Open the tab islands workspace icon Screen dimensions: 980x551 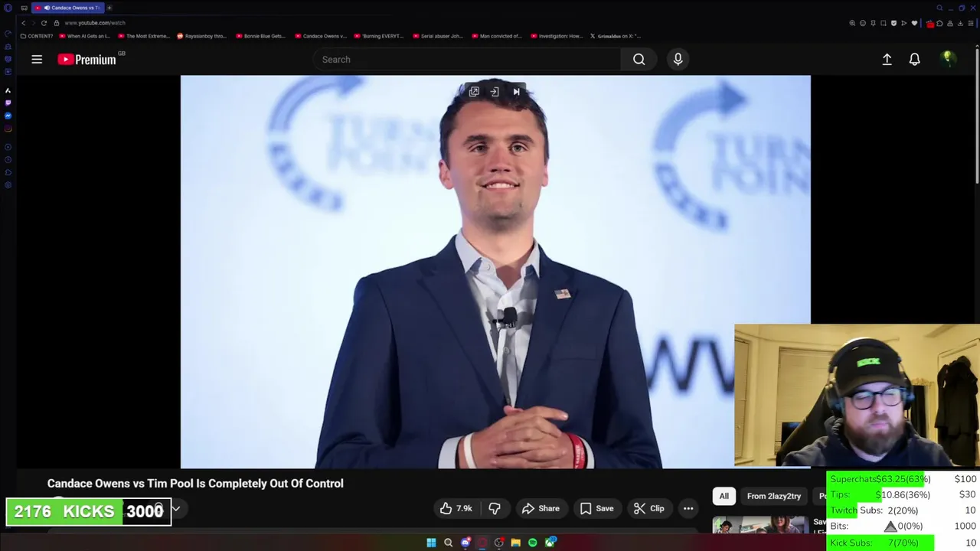click(24, 8)
